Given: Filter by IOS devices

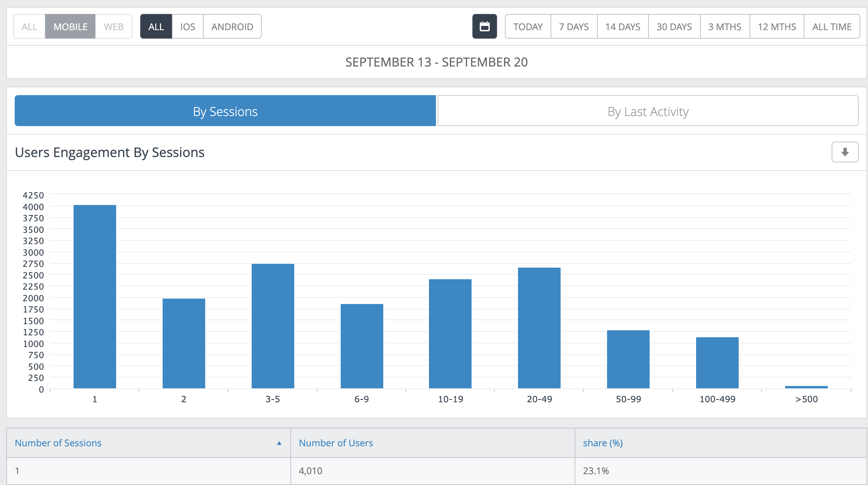Looking at the screenshot, I should pyautogui.click(x=187, y=27).
